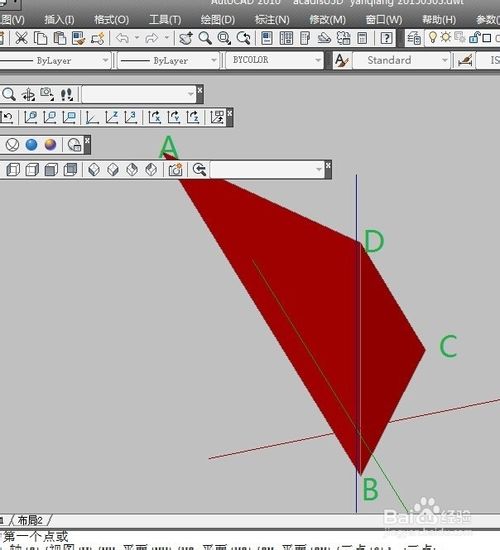Close the UCS toolbar
This screenshot has width=500, height=550.
point(229,113)
